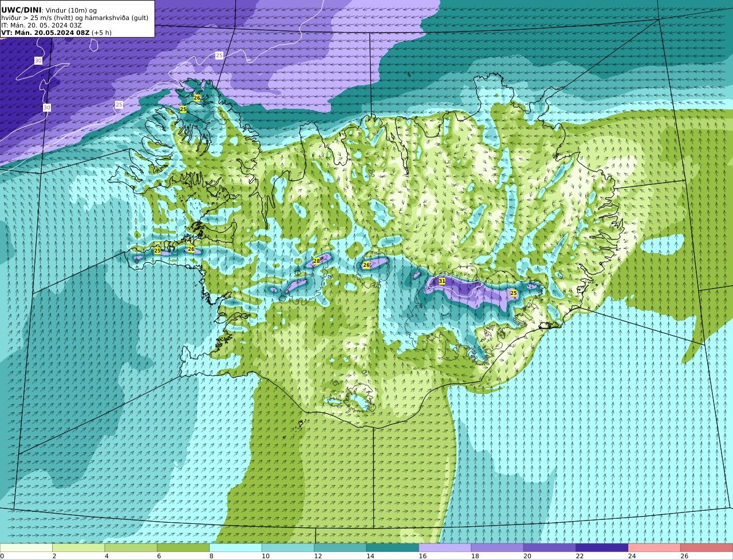Click legend tick label "20"

point(527,556)
